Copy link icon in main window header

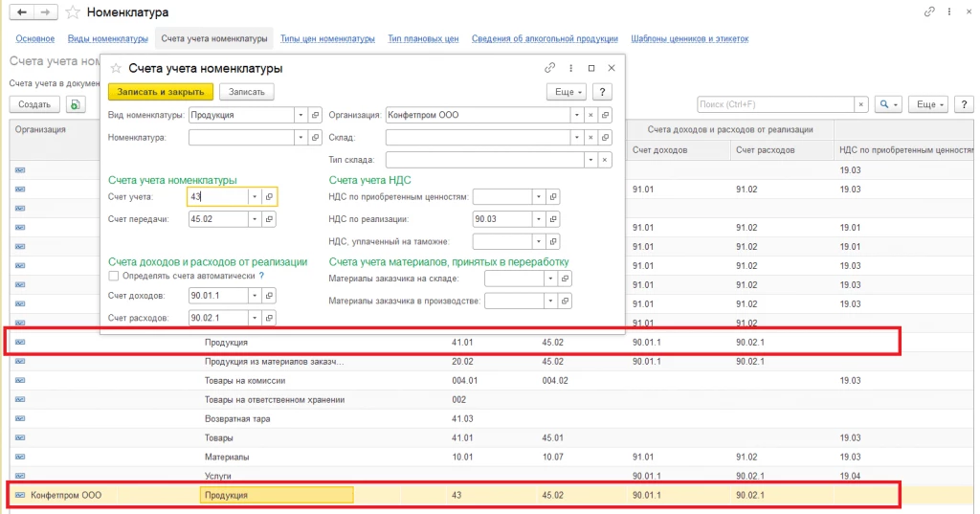[929, 11]
